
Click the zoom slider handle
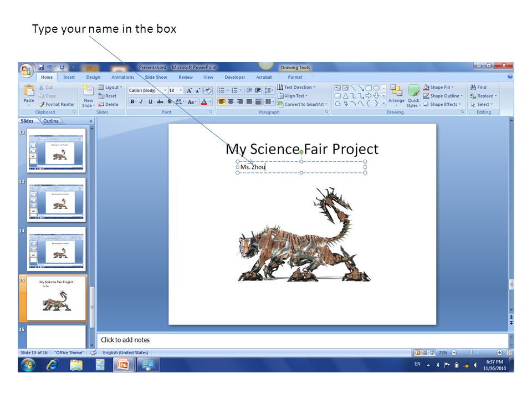click(471, 352)
